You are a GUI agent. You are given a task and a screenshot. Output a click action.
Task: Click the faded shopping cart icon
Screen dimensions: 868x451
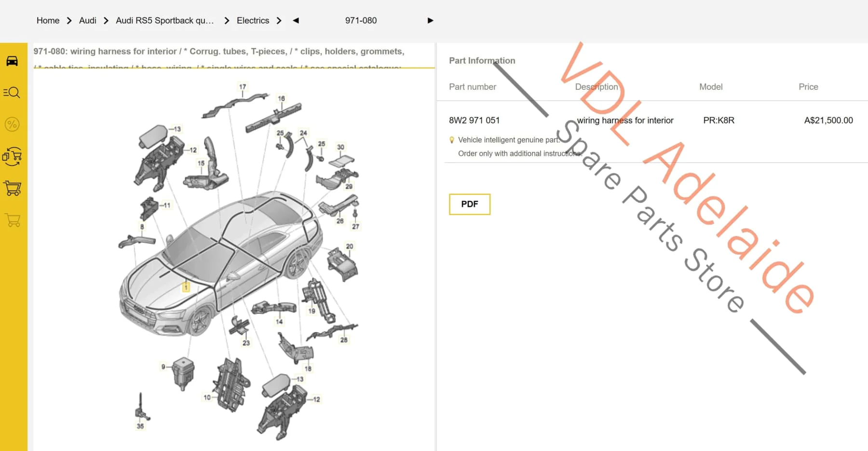12,220
